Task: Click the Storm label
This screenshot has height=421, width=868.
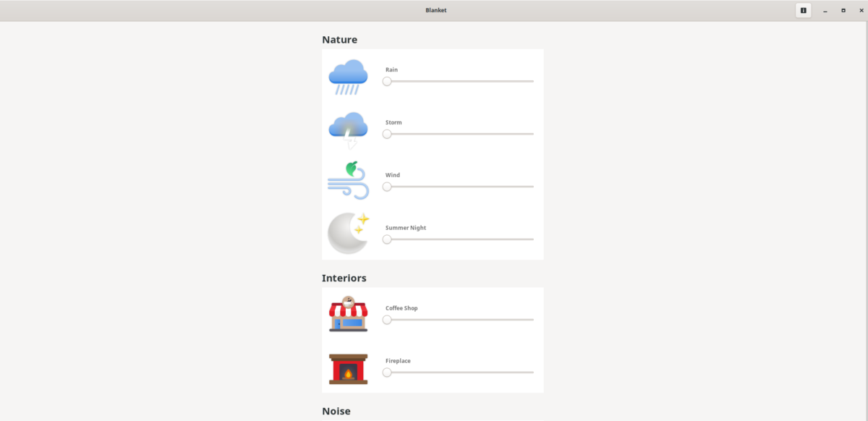Action: point(393,122)
